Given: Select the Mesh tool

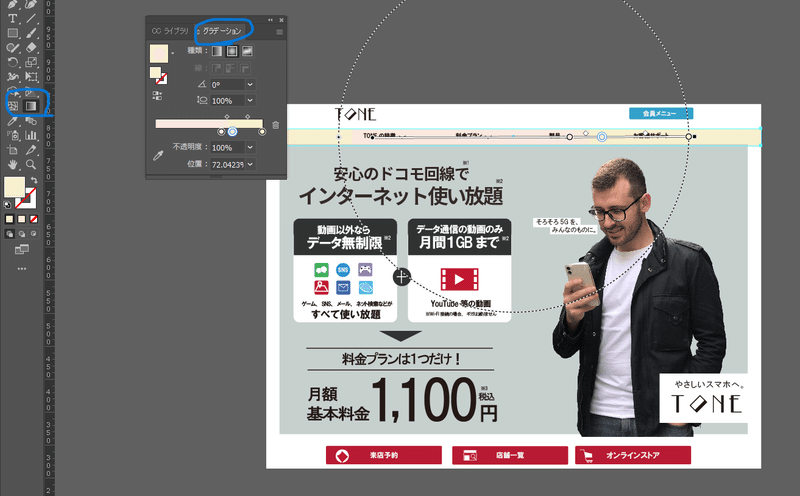Looking at the screenshot, I should coord(13,106).
